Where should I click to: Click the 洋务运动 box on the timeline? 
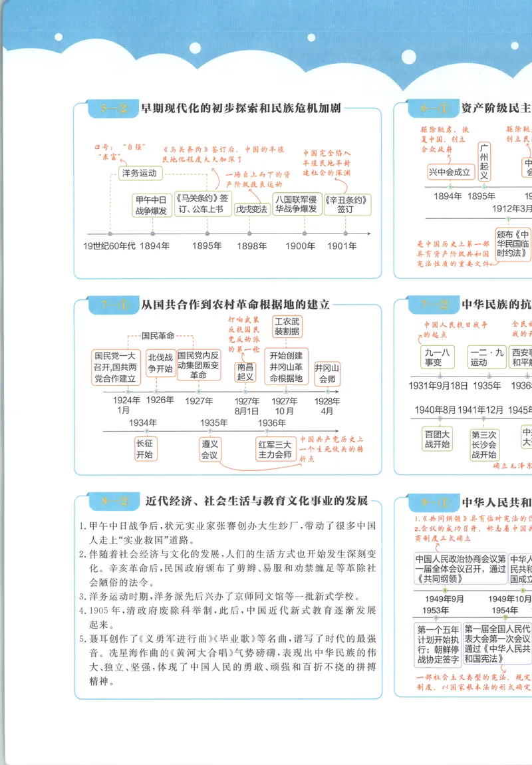point(140,173)
